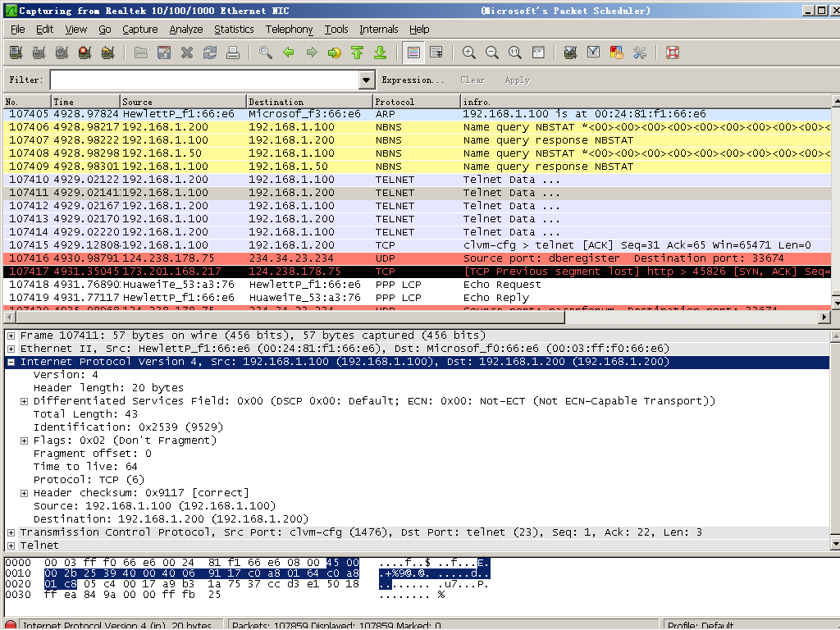The image size is (840, 630).
Task: Open the coloring rules editor
Action: click(x=617, y=52)
